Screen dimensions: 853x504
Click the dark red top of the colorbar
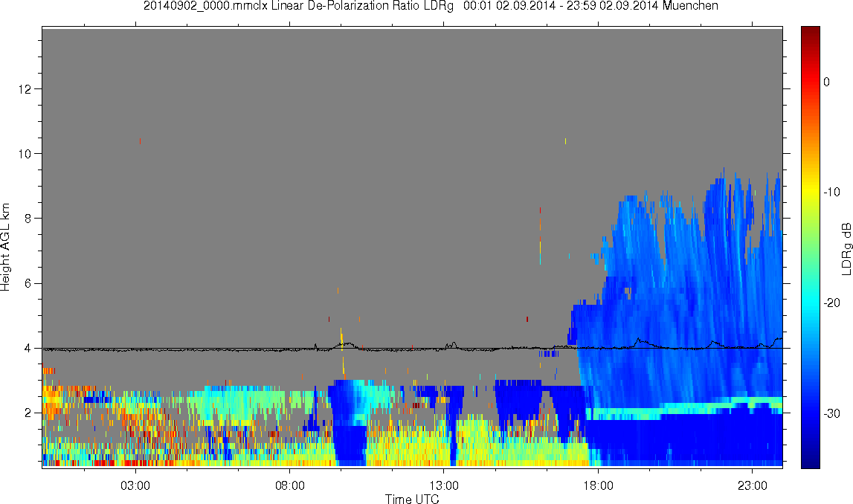(x=810, y=33)
